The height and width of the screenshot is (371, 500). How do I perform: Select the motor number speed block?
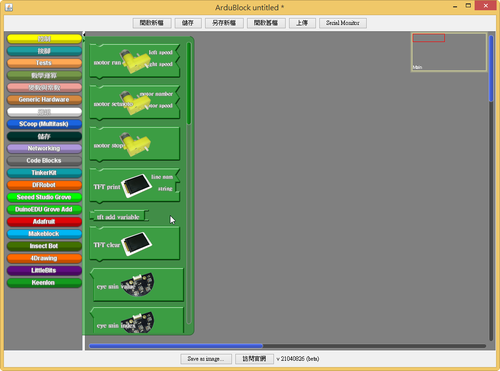[135, 103]
